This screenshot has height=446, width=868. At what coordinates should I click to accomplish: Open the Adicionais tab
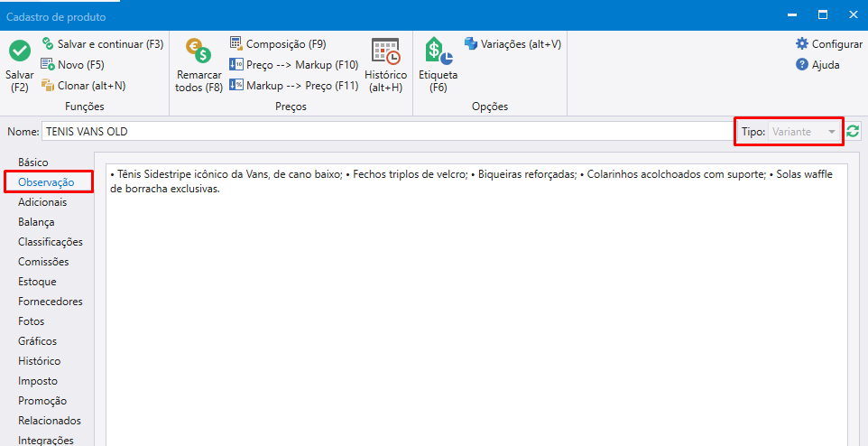tap(42, 202)
